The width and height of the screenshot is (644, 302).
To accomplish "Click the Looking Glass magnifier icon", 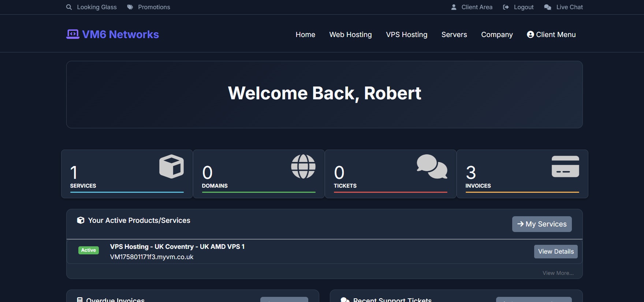I will (69, 7).
